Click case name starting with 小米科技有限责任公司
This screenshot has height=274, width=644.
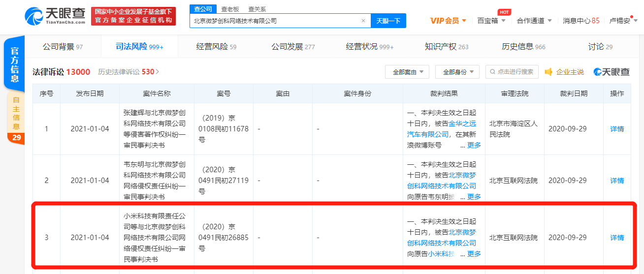(154, 238)
